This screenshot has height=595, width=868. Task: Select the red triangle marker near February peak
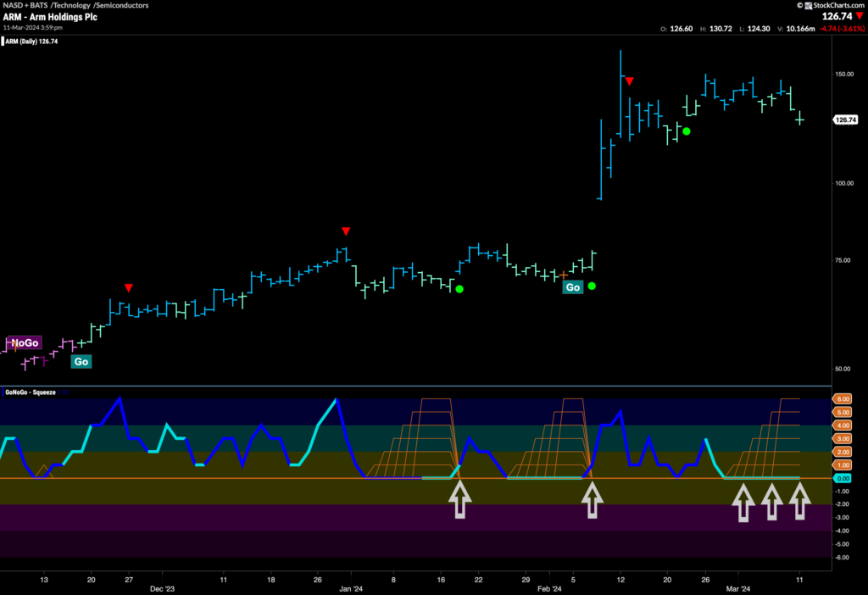click(629, 81)
